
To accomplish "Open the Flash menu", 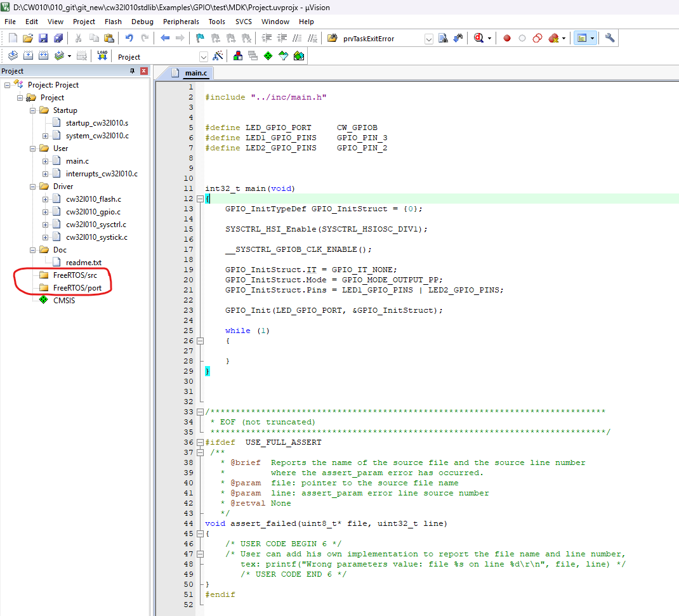I will (113, 22).
